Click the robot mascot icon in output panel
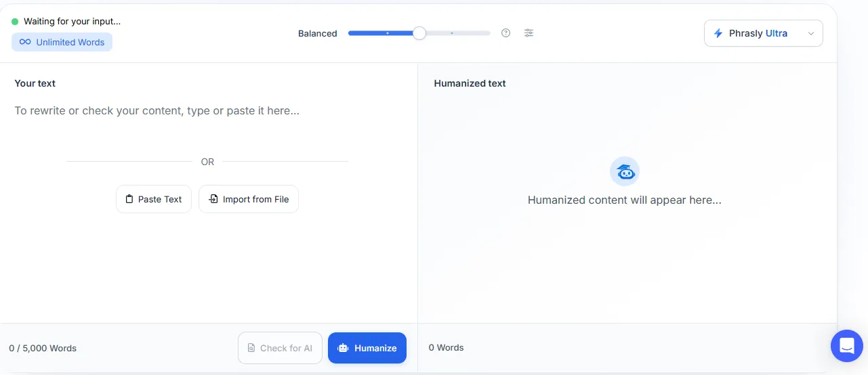 (x=625, y=172)
